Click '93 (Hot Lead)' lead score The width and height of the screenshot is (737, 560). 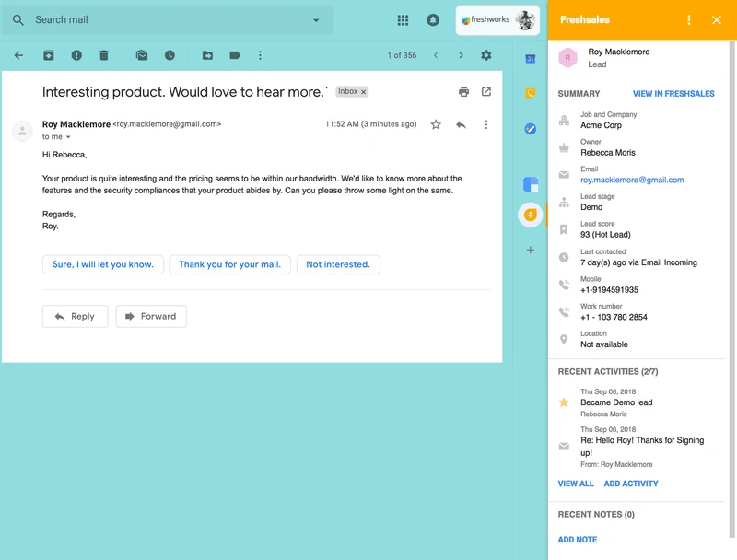[605, 235]
